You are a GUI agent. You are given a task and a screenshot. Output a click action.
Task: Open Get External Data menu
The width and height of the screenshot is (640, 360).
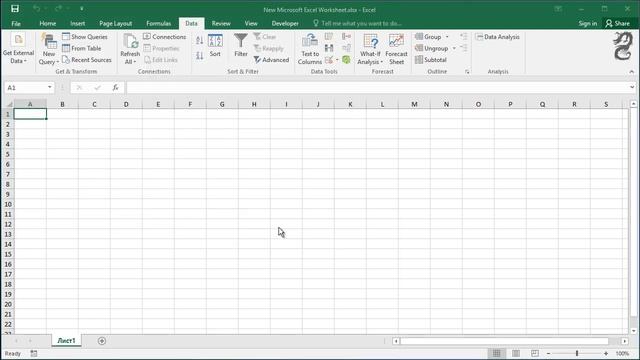[x=18, y=49]
